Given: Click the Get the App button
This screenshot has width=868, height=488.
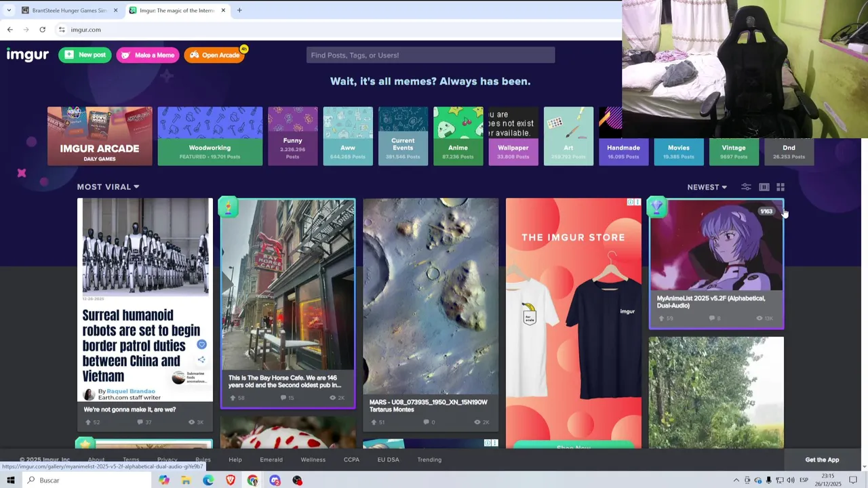Looking at the screenshot, I should (822, 460).
